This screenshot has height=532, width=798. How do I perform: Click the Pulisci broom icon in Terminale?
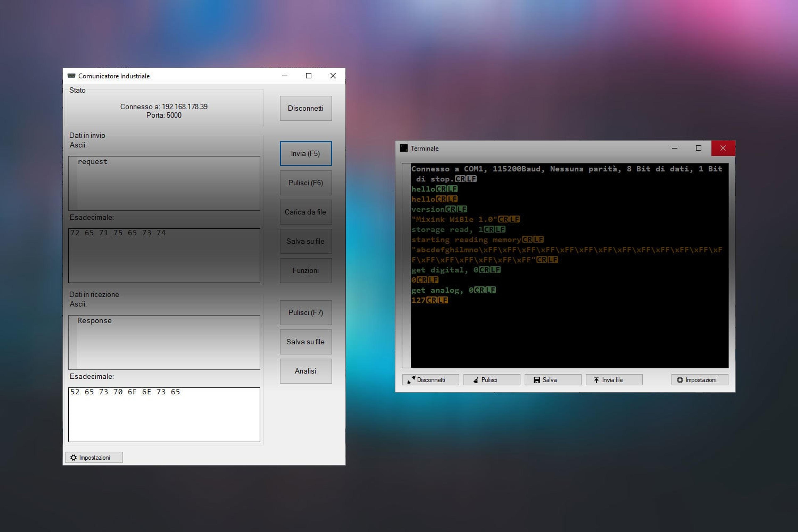pos(476,380)
